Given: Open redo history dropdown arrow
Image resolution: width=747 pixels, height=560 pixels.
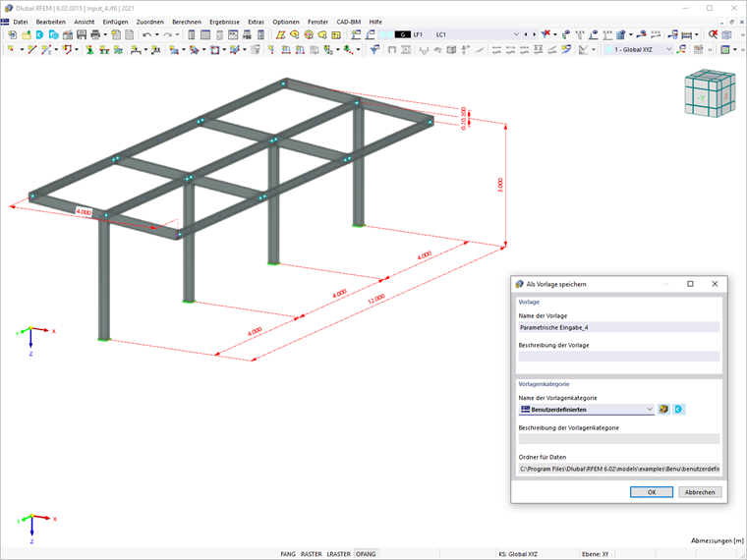Looking at the screenshot, I should click(177, 34).
